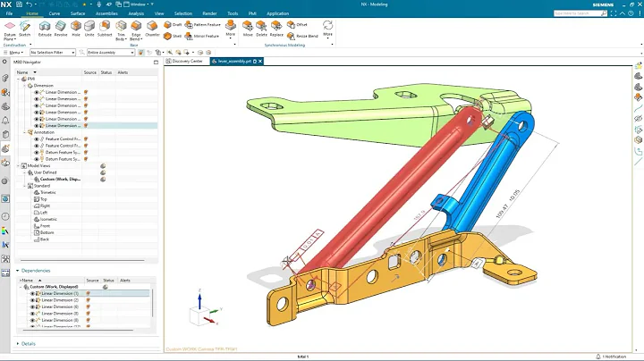Select the Subtract boolean tool
Image resolution: width=644 pixels, height=361 pixels.
(105, 29)
